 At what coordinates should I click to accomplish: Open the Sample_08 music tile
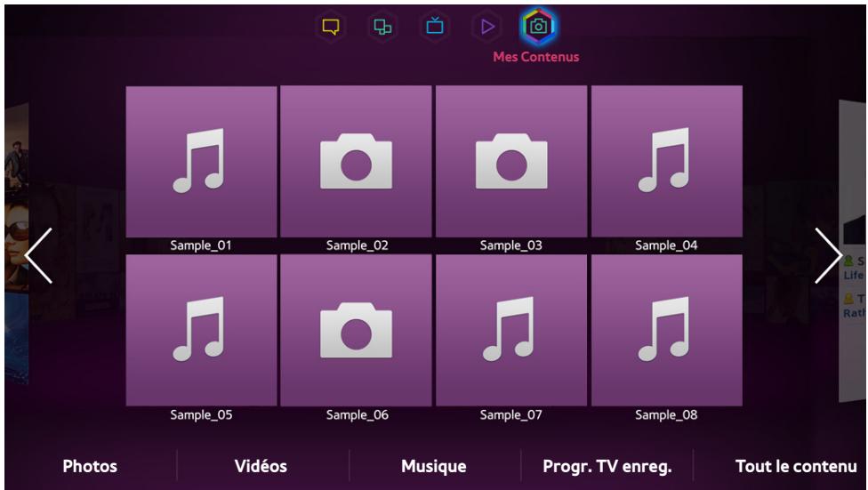coord(666,331)
